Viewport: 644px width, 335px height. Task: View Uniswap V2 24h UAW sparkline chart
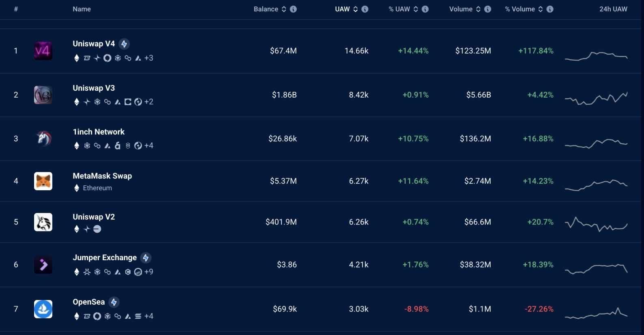click(596, 224)
